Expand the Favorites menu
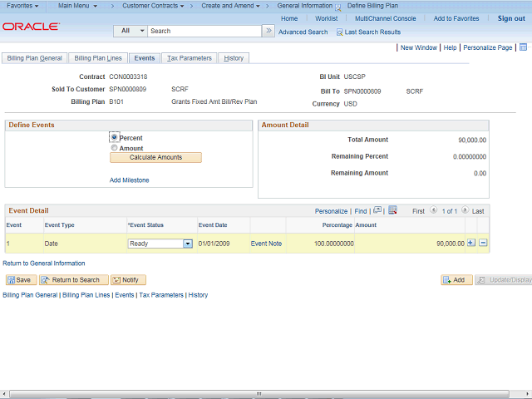 coord(22,6)
